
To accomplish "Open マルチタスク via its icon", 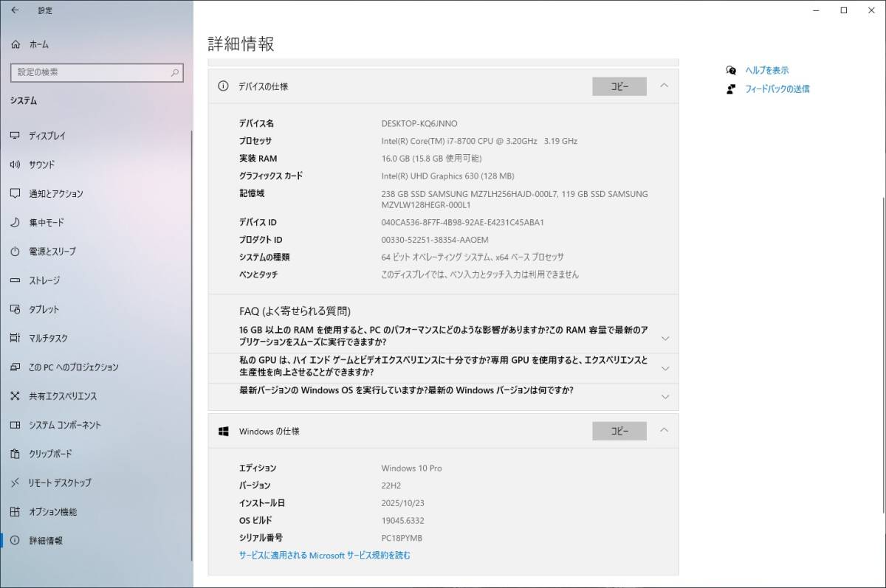I will coord(15,338).
